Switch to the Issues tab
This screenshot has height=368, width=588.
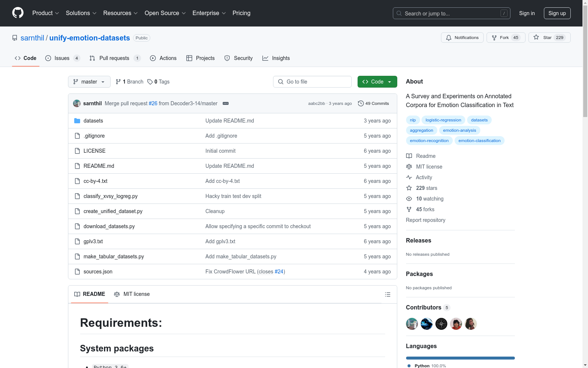62,58
